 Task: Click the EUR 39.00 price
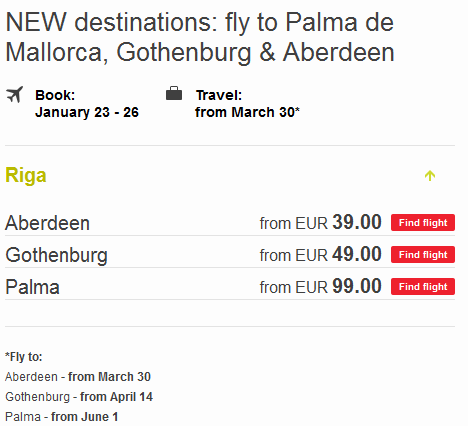320,222
